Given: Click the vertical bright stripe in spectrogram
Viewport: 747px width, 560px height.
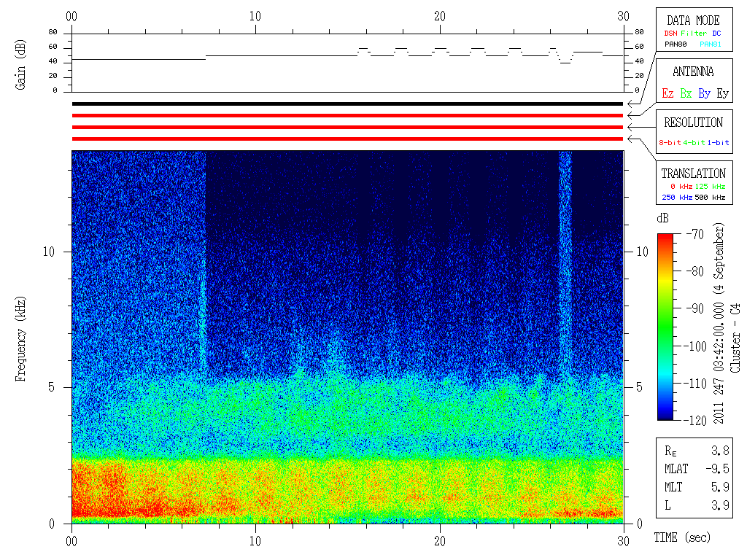Looking at the screenshot, I should coord(565,262).
